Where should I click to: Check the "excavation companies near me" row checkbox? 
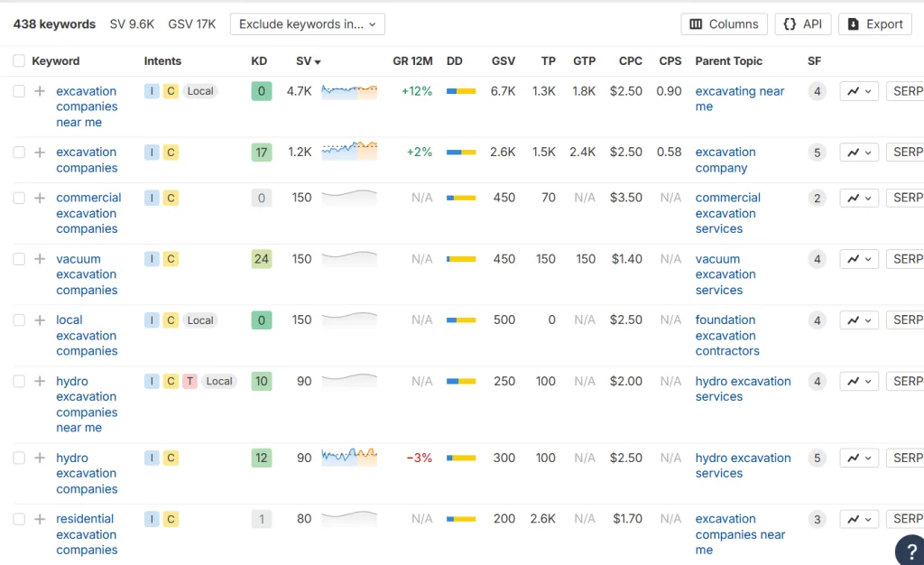tap(18, 91)
